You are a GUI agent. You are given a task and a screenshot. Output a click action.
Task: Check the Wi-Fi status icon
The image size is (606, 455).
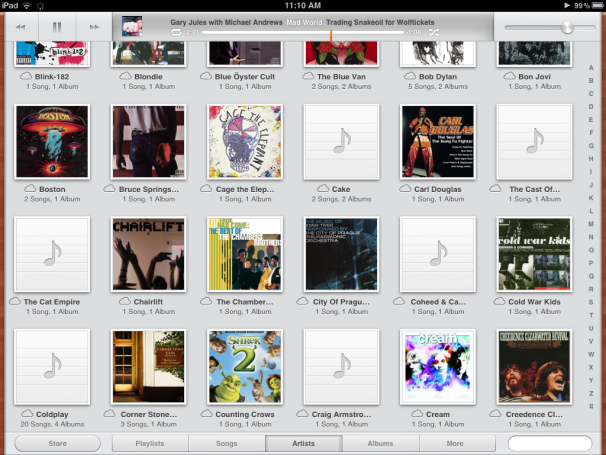point(27,5)
